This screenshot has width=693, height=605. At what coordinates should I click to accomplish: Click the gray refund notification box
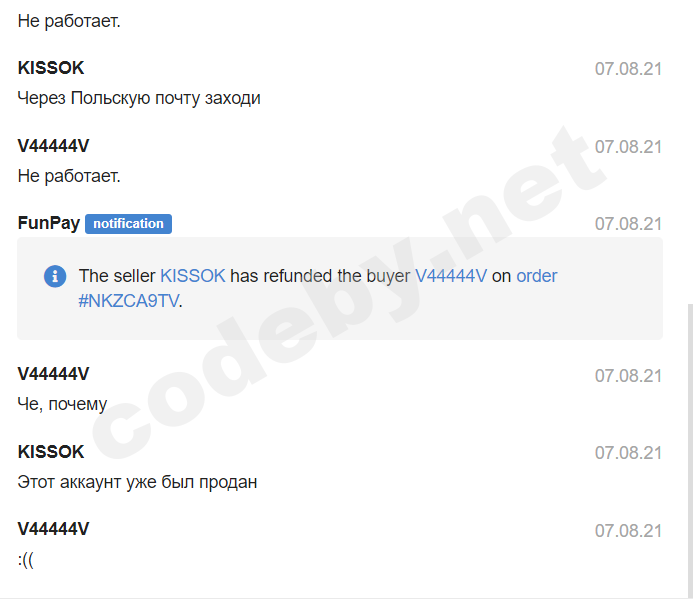click(340, 289)
